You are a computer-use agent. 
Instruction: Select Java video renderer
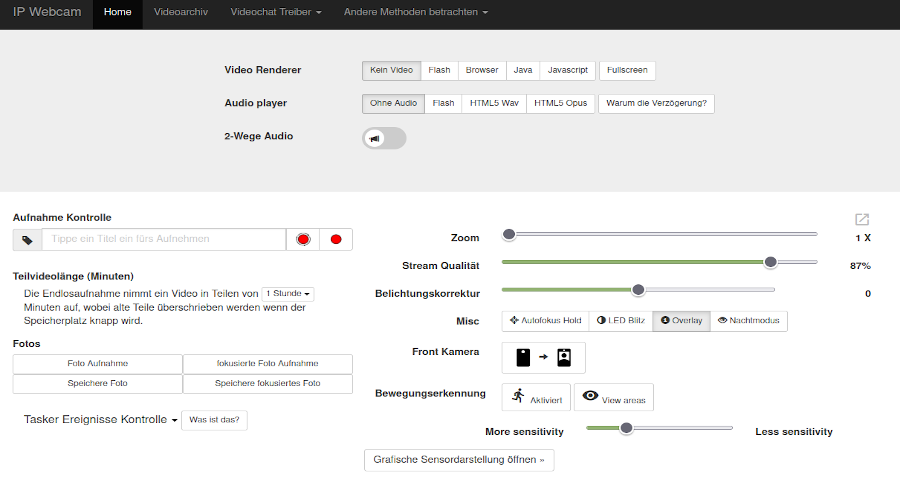tap(522, 71)
